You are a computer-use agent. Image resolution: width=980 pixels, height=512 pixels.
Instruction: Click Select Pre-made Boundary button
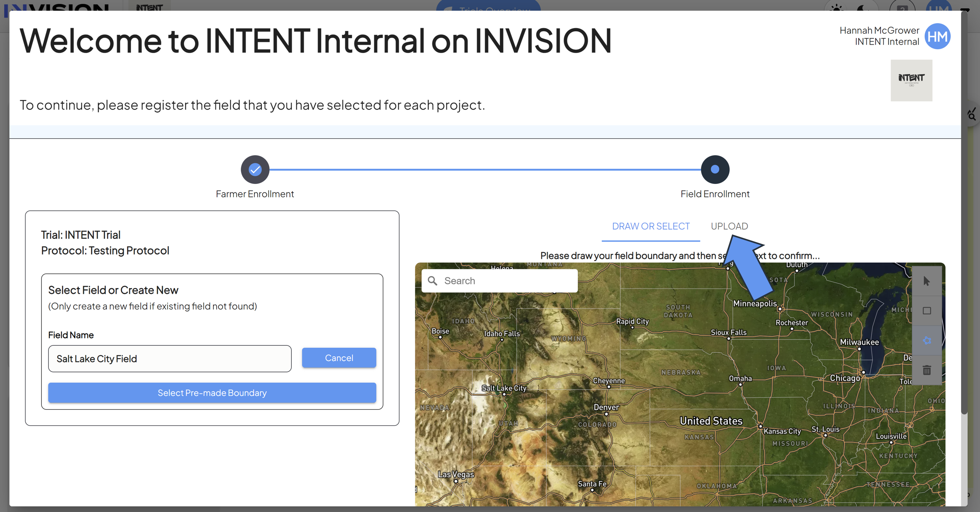tap(212, 392)
